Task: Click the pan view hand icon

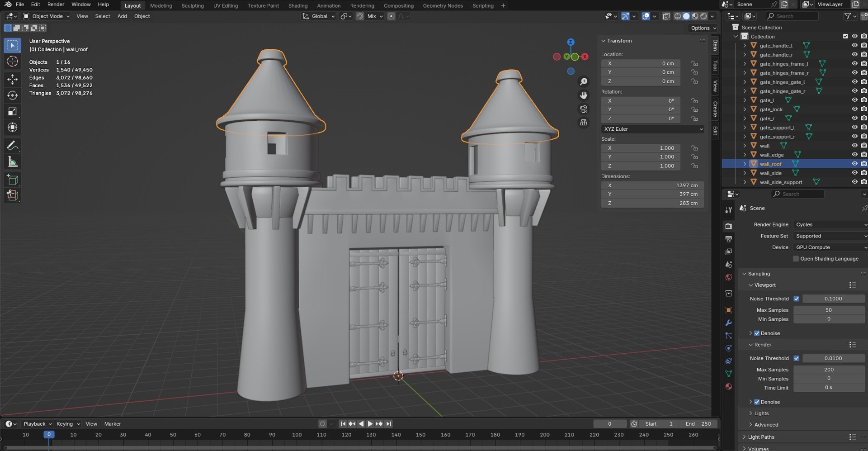Action: coord(584,95)
